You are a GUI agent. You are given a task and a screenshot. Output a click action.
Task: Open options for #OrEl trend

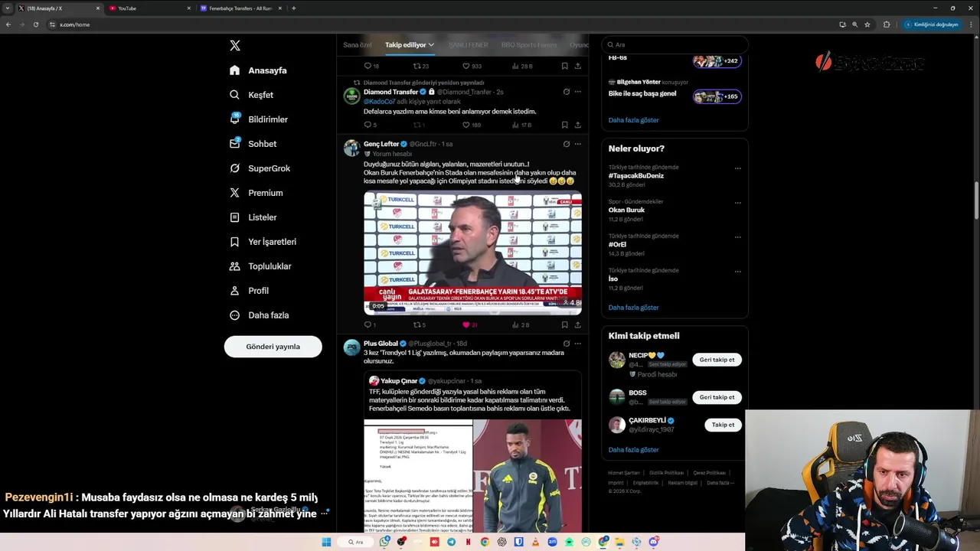pos(737,237)
